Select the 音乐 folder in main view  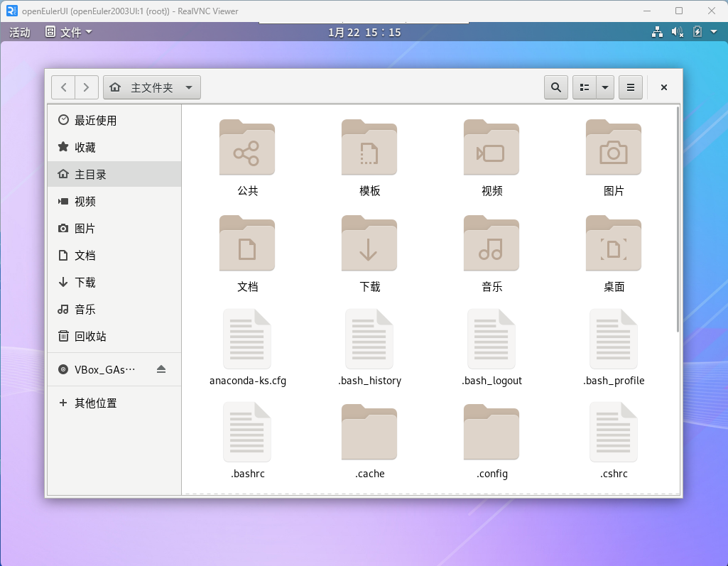[x=491, y=244]
